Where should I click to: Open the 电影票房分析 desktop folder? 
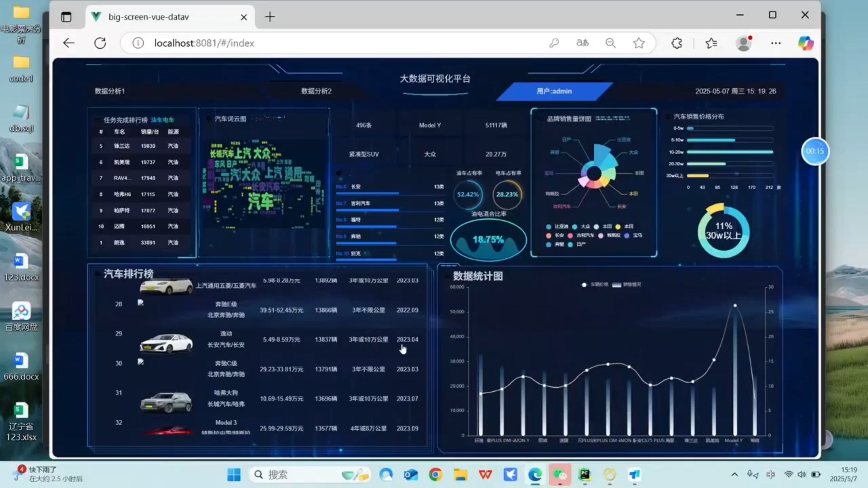[x=21, y=25]
